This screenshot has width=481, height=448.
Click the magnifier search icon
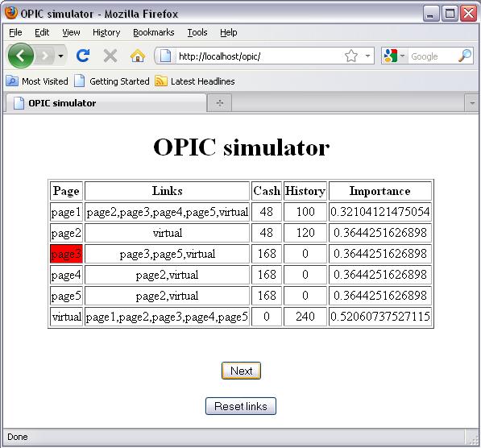click(465, 56)
